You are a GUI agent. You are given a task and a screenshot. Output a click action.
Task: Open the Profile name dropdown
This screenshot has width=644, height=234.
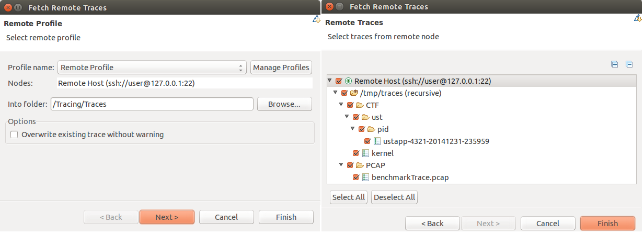coord(152,68)
